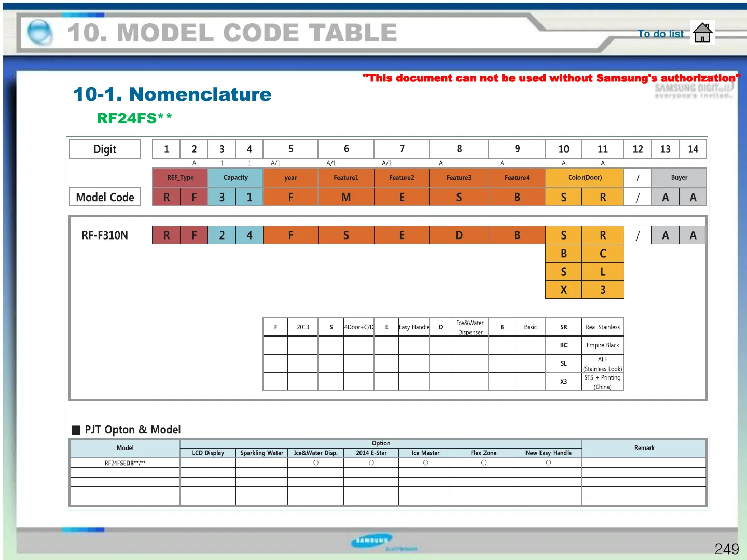Viewport: 747px width, 560px height.
Task: Click the gray Buyer header cell
Action: click(x=679, y=178)
